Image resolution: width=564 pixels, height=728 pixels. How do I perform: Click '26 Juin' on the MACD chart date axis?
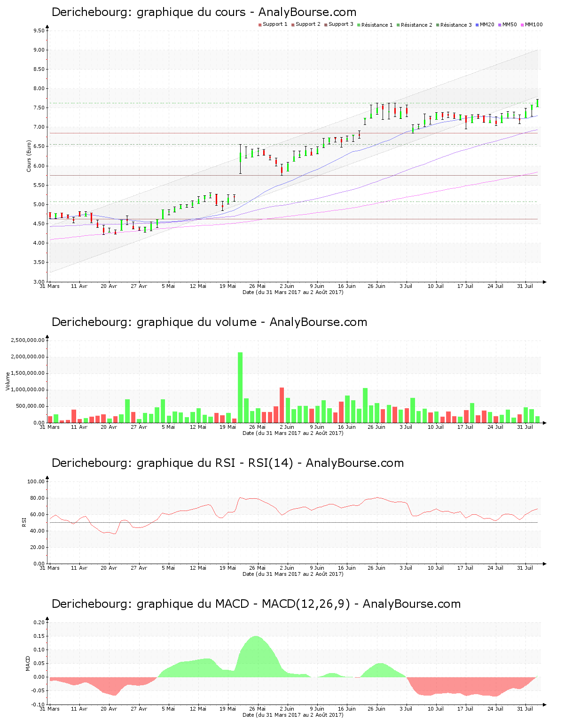pos(376,709)
